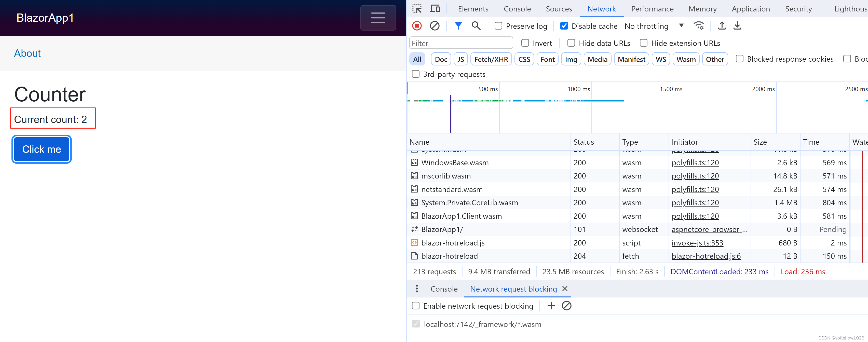Open network conditions wifi icon

(699, 26)
